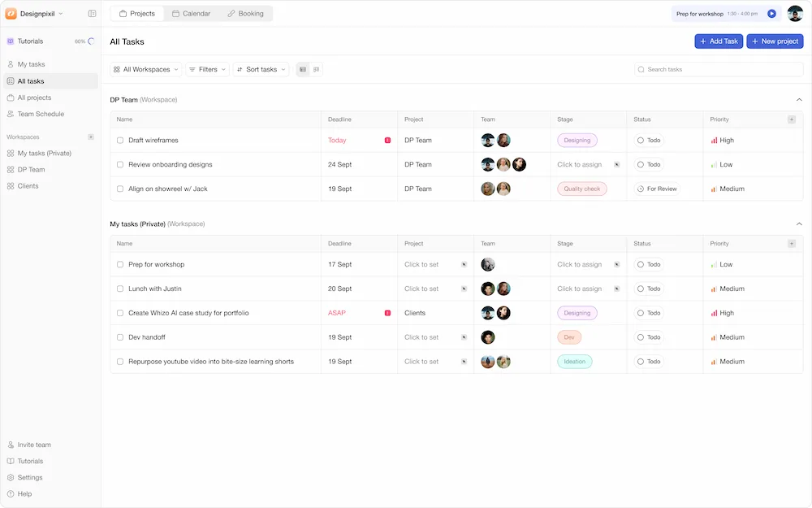
Task: Switch to the Booking tab
Action: coord(246,13)
